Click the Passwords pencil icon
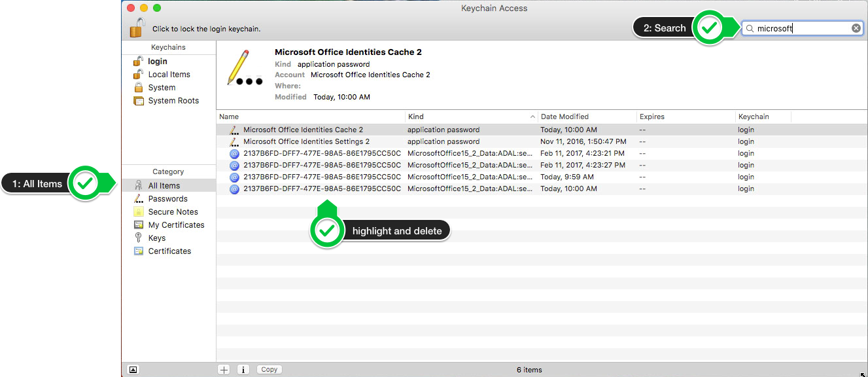Screen dimensions: 868x377 pos(138,199)
